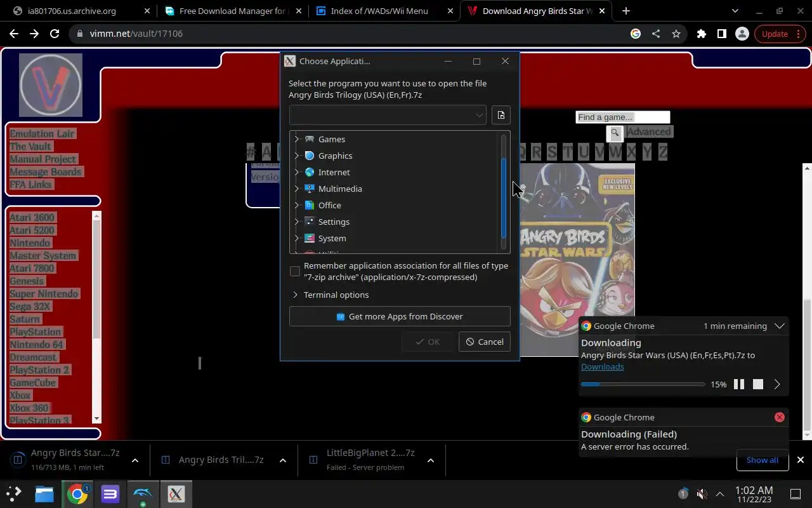Click the scrollbar in the application list
This screenshot has height=508, width=812.
(504, 197)
